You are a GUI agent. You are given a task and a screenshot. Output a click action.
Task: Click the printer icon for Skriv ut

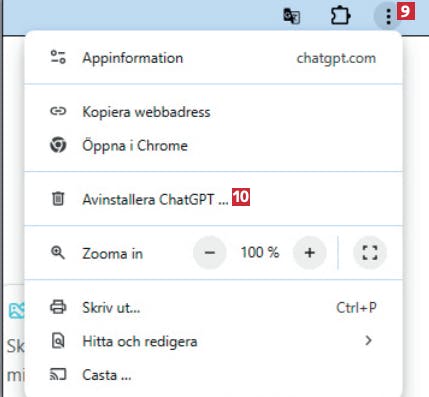pyautogui.click(x=58, y=307)
